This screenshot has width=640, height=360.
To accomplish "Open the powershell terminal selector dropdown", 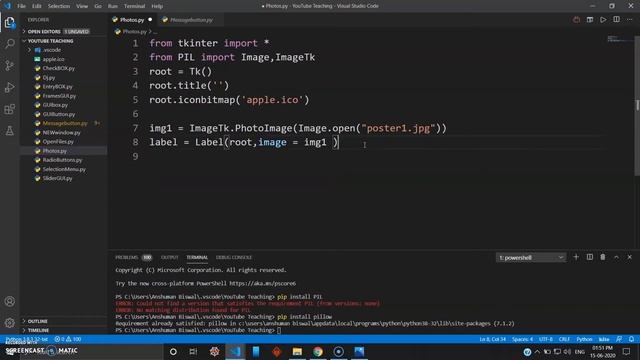I will pyautogui.click(x=531, y=258).
